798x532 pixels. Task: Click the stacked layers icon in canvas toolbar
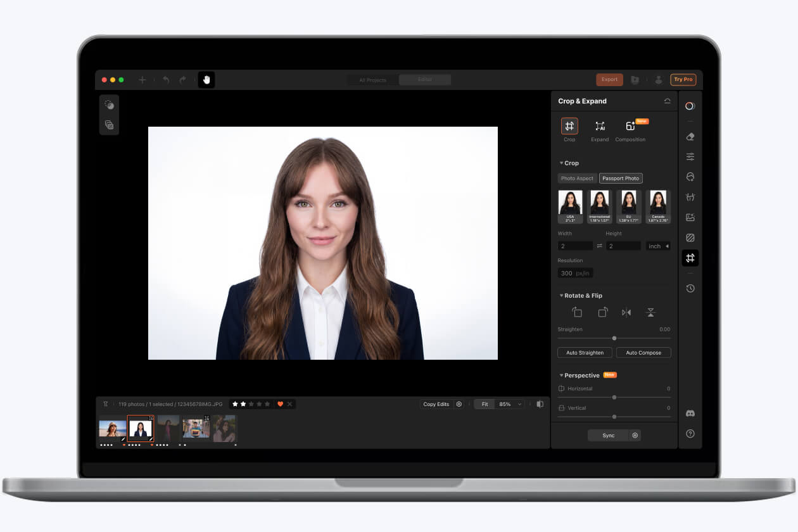[x=110, y=125]
